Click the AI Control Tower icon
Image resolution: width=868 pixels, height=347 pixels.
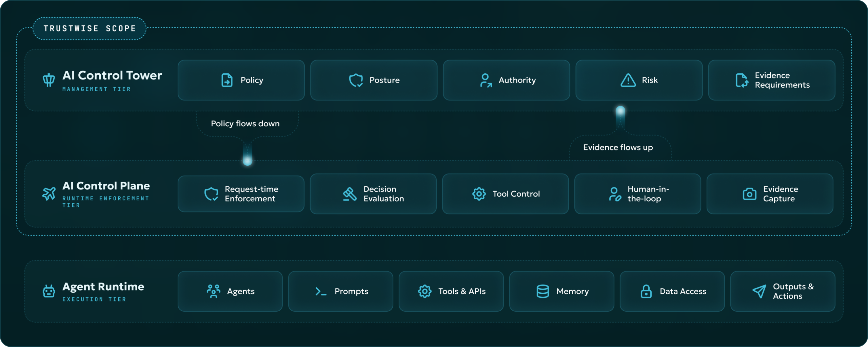pyautogui.click(x=49, y=80)
